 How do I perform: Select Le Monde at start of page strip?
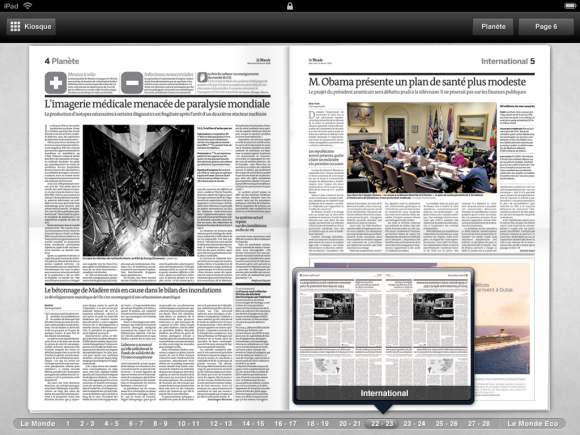tap(37, 424)
